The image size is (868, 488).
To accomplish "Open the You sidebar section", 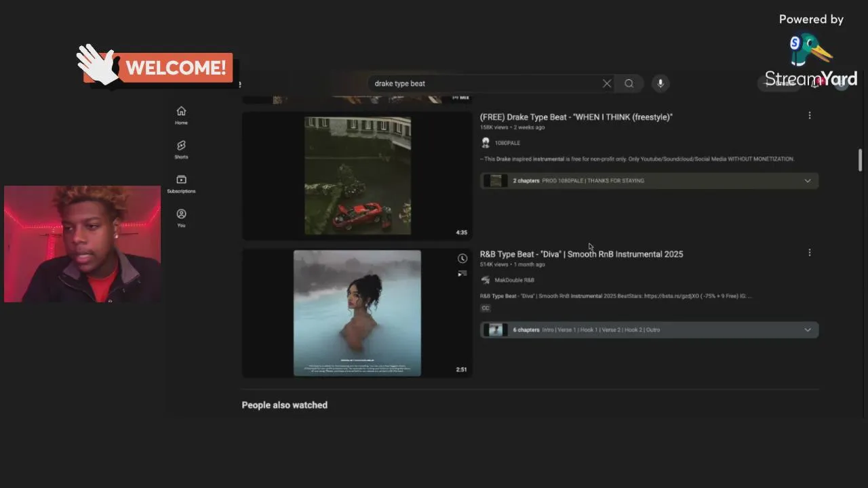I will tap(181, 218).
